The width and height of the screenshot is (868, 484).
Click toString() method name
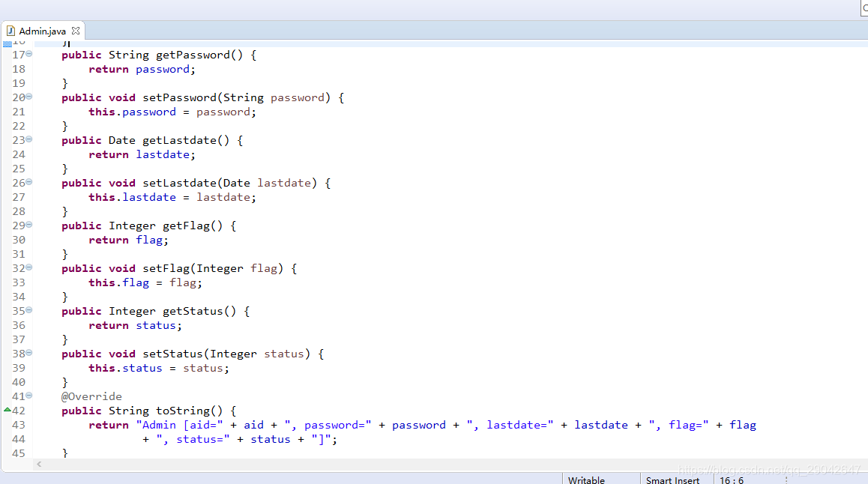coord(190,411)
